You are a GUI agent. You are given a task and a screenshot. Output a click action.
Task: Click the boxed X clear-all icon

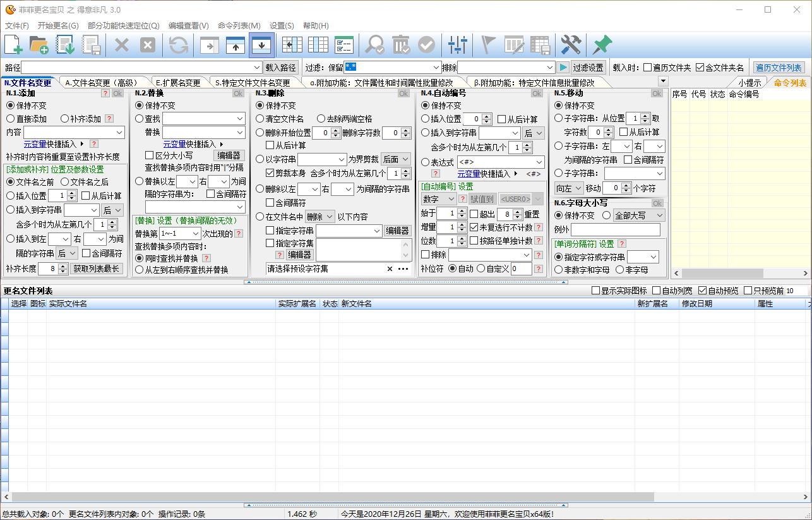[x=147, y=45]
